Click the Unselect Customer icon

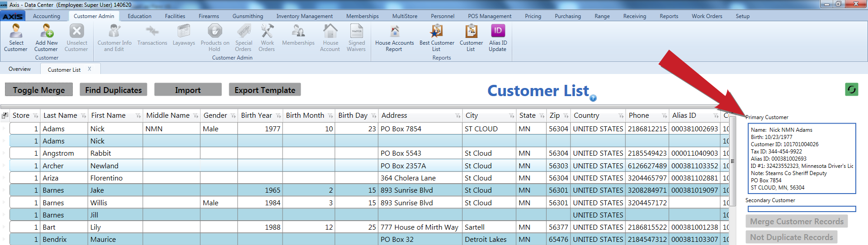pos(76,37)
